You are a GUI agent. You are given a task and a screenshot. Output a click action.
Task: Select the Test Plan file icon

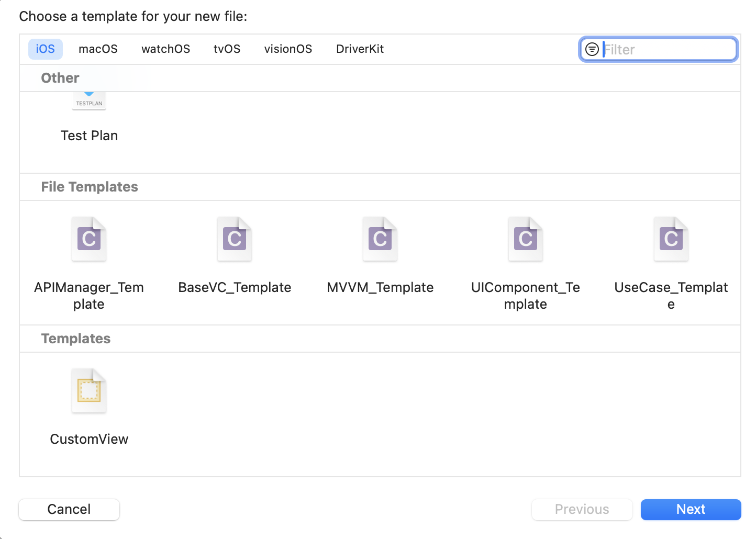(89, 101)
